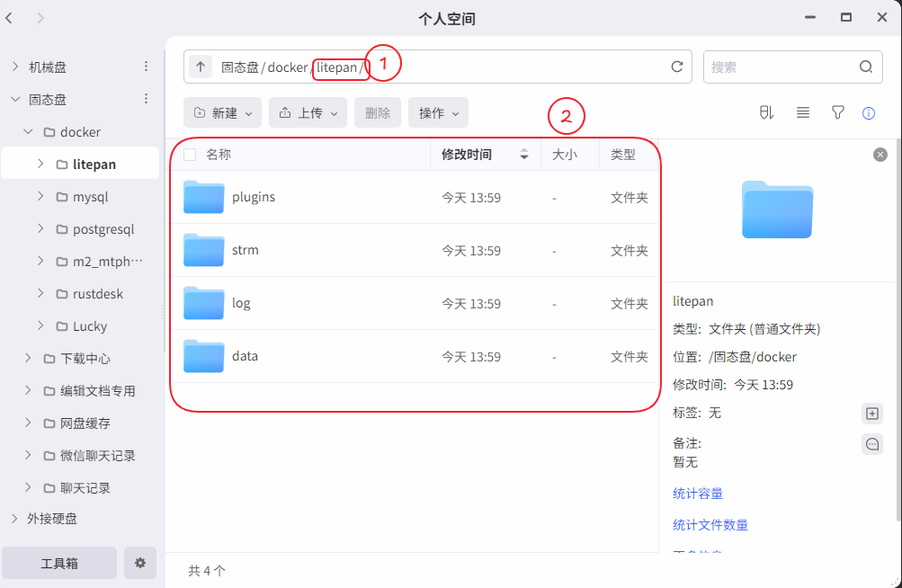The width and height of the screenshot is (902, 588).
Task: Toggle the info details panel
Action: click(869, 113)
